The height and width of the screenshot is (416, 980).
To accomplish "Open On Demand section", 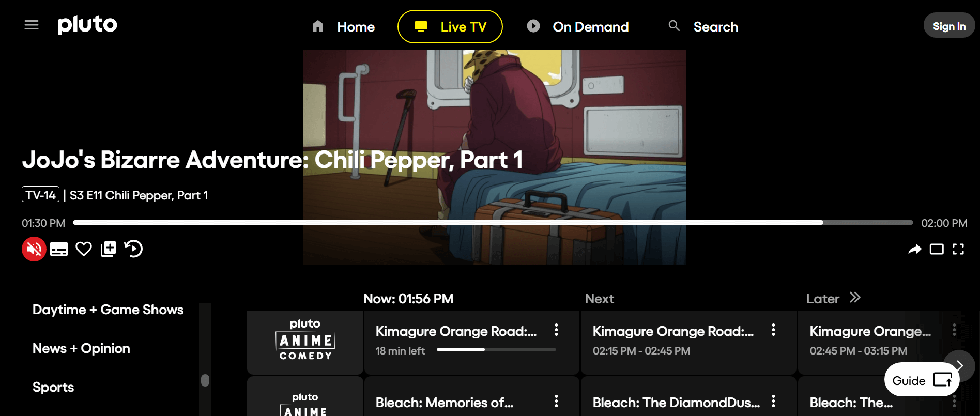I will [x=578, y=26].
